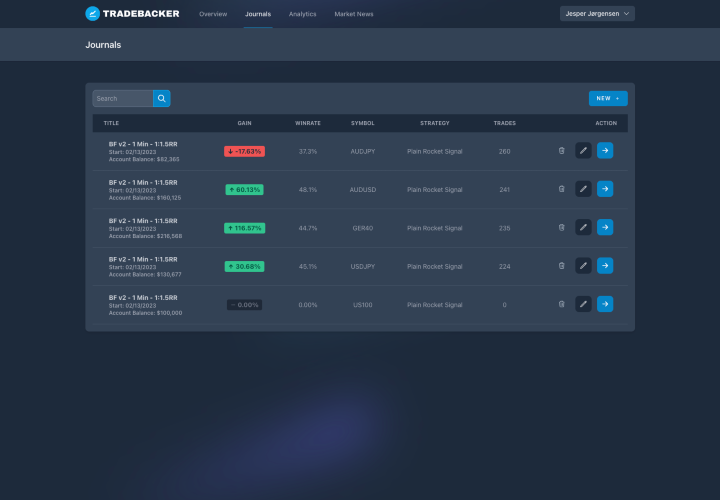
Task: Edit the GER40 journal with pencil icon
Action: 583,227
